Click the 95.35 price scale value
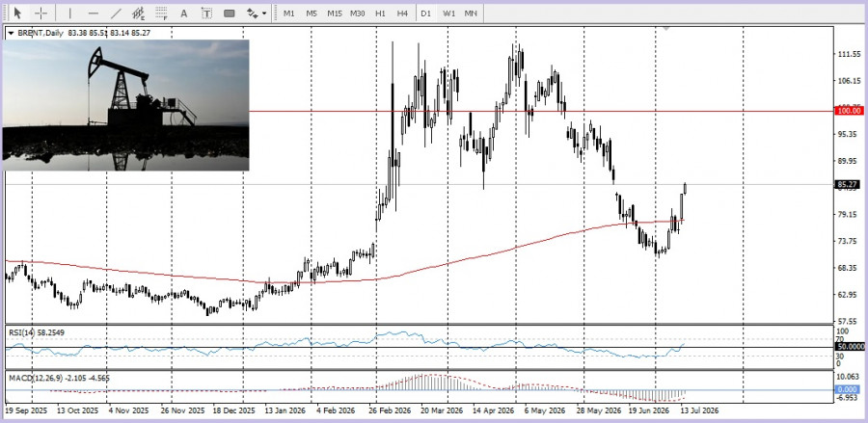Image resolution: width=868 pixels, height=423 pixels. pos(847,134)
